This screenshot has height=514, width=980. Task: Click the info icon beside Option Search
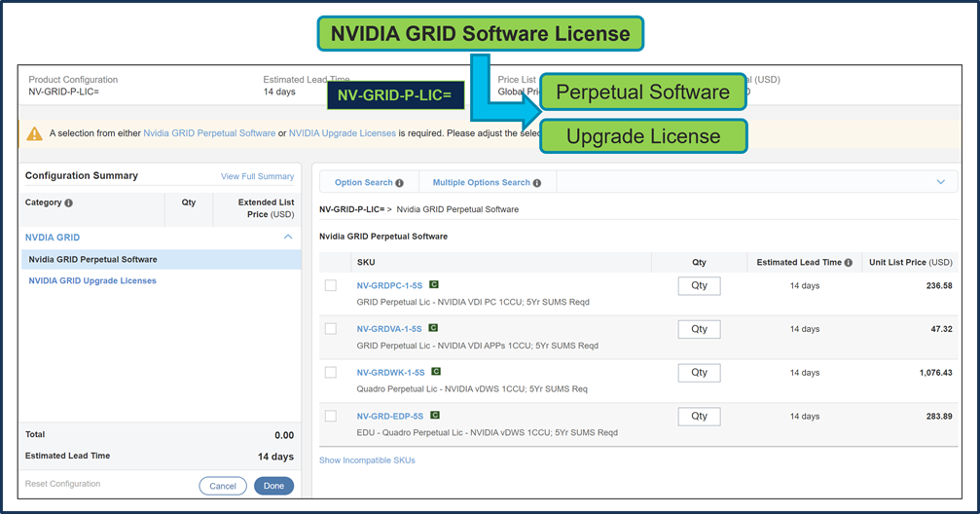(399, 183)
